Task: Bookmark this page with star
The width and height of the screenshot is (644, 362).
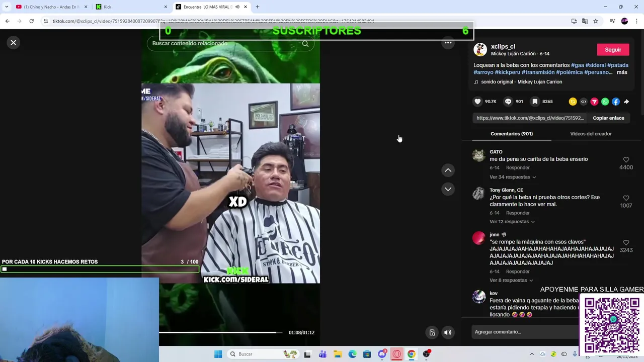Action: (x=596, y=21)
